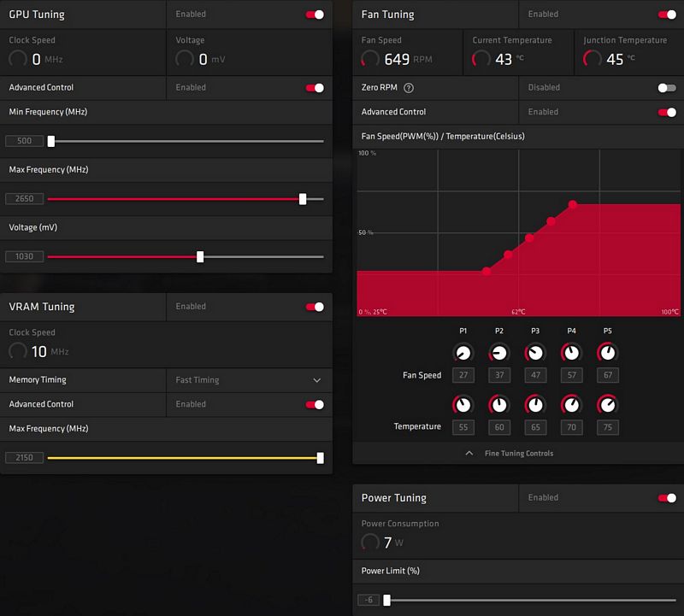Click the "Power Limit (%)" label
Image resolution: width=684 pixels, height=616 pixels.
click(x=391, y=571)
